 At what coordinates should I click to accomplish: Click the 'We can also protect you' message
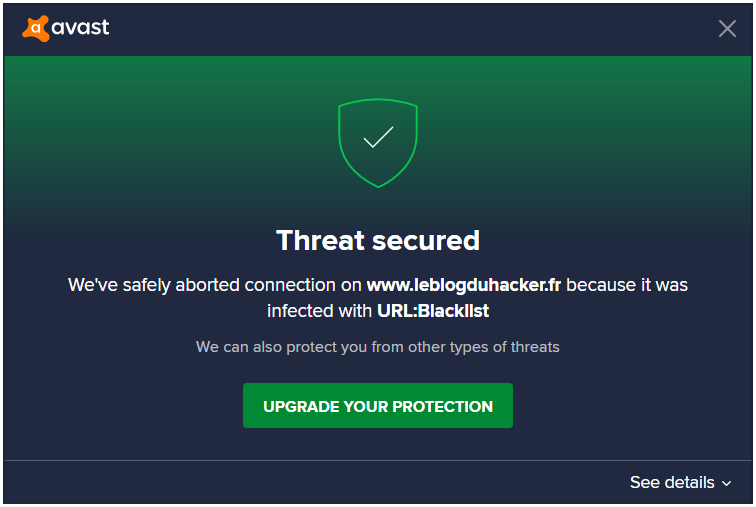(378, 347)
